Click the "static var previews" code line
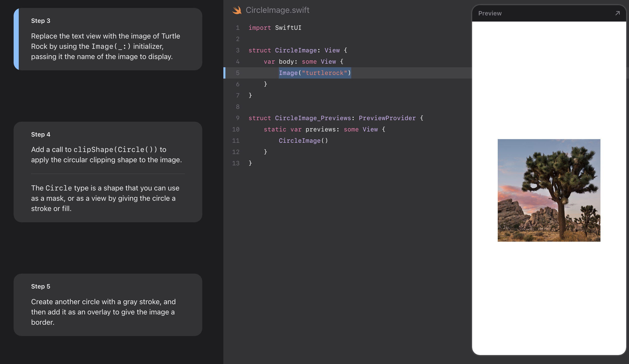Viewport: 629px width, 364px height. pyautogui.click(x=325, y=129)
